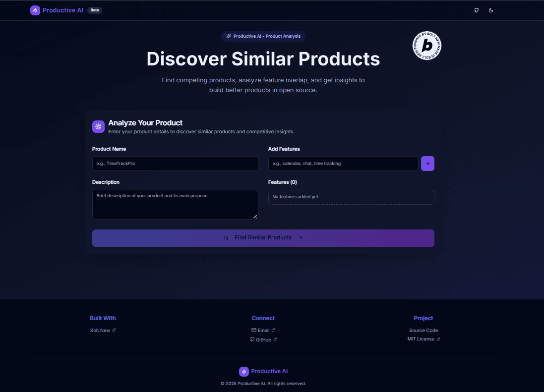The width and height of the screenshot is (544, 392).
Task: Grab the Description textarea resize handle
Action: [255, 217]
